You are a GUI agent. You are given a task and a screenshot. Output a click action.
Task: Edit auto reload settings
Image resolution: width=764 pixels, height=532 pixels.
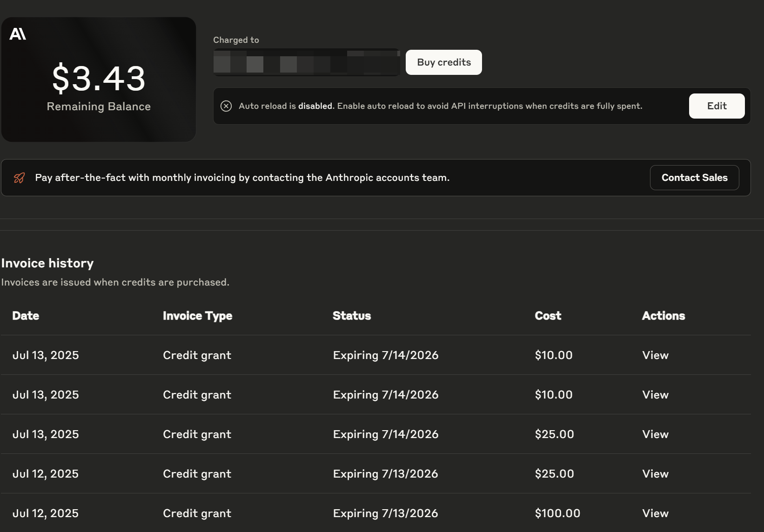pos(717,106)
